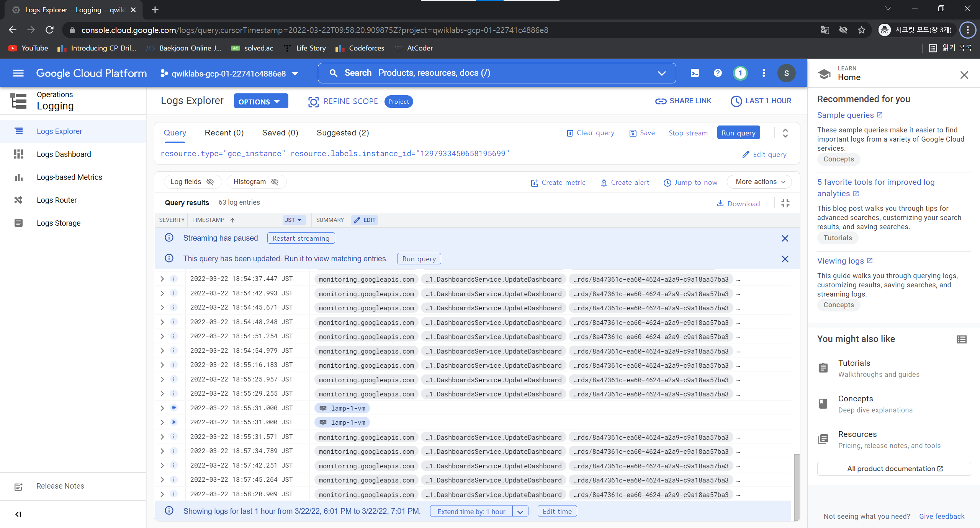Click Restart streaming button
Viewport: 980px width, 528px height.
pos(301,238)
